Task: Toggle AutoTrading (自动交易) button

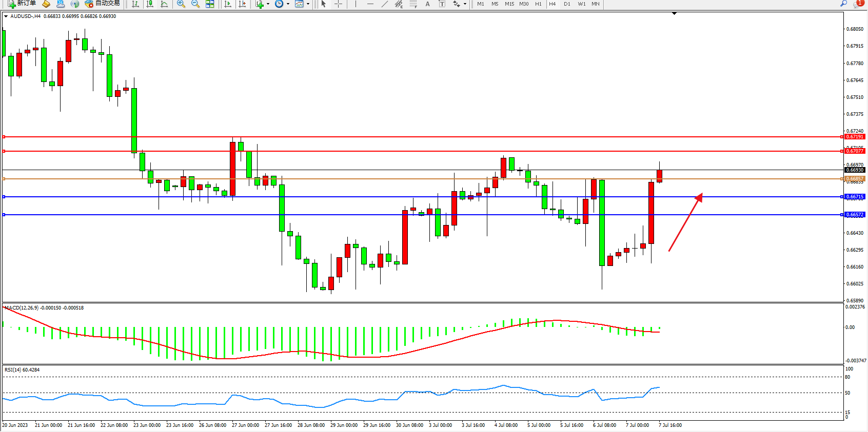Action: (x=102, y=4)
